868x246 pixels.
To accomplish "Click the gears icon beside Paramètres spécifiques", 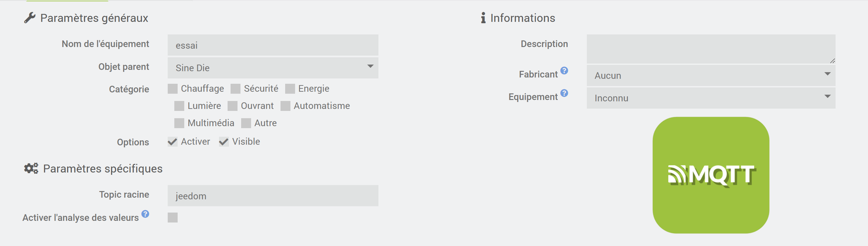I will coord(31,168).
